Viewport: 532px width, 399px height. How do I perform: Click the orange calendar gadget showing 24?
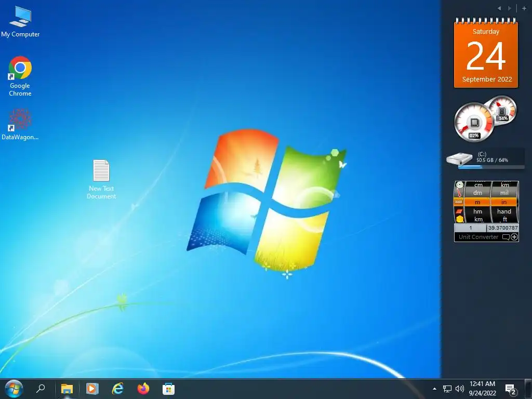486,54
